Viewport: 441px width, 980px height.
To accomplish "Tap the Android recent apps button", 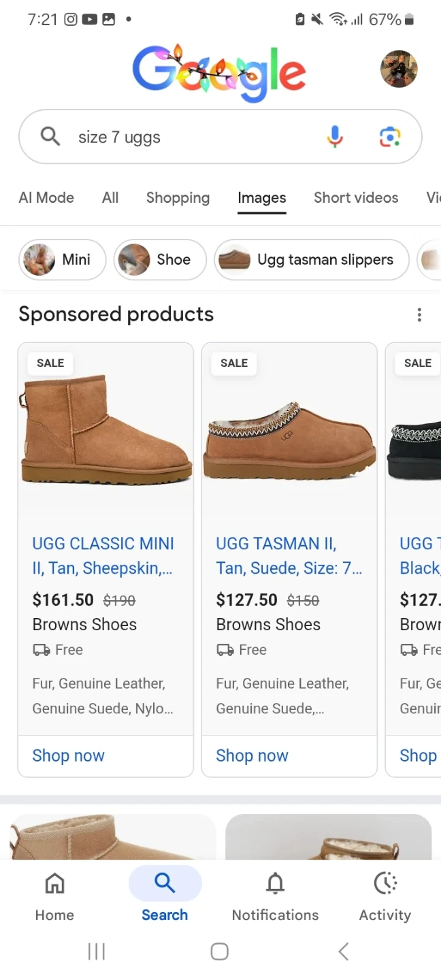I will 97,951.
